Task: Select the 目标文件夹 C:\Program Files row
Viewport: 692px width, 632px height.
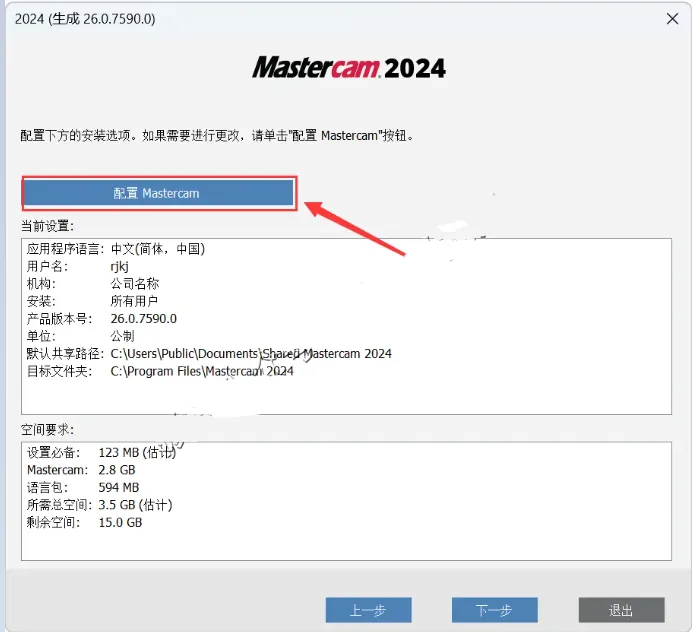Action: tap(160, 371)
